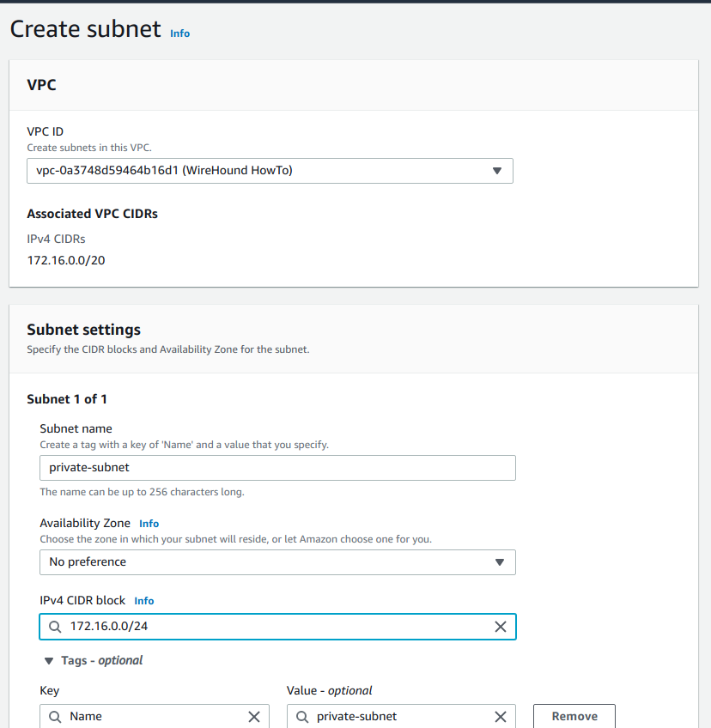
Task: Clear the private-subnet tag value
Action: pyautogui.click(x=501, y=716)
